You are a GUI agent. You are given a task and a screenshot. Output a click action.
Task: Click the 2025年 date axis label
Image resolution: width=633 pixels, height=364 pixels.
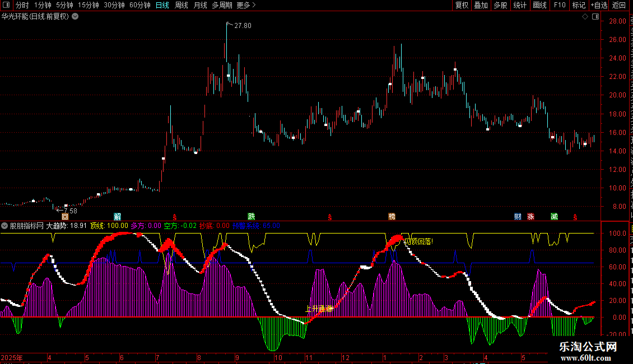[12, 358]
